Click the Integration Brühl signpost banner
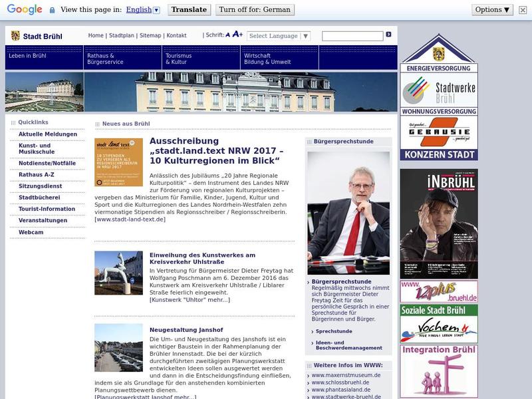The height and width of the screenshot is (399, 532). point(439,371)
